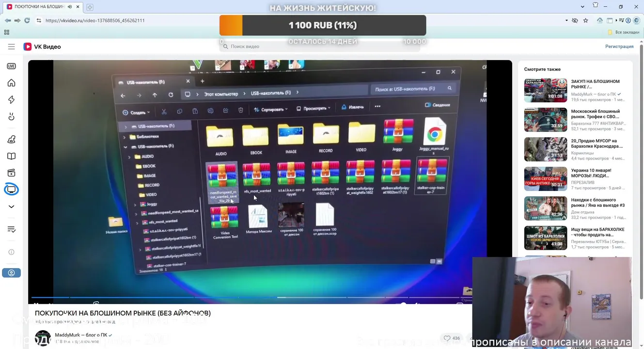644x349 pixels.
Task: Click the info circle icon in sidebar
Action: [x=11, y=252]
